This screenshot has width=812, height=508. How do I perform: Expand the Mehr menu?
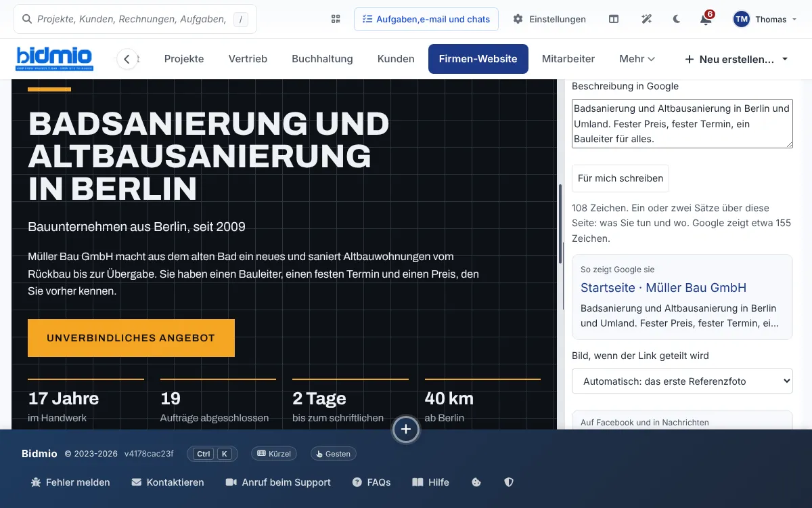[x=637, y=59]
